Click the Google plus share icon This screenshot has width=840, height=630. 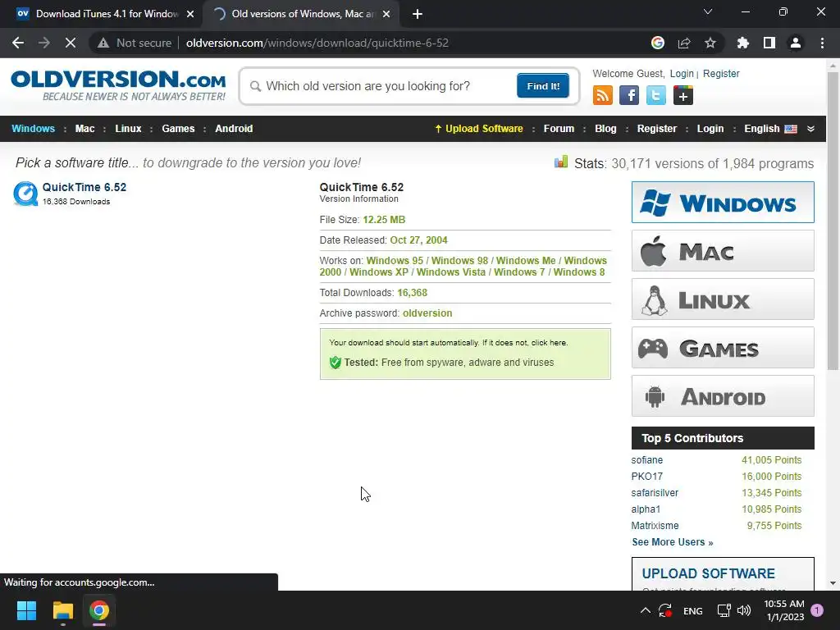pos(683,96)
